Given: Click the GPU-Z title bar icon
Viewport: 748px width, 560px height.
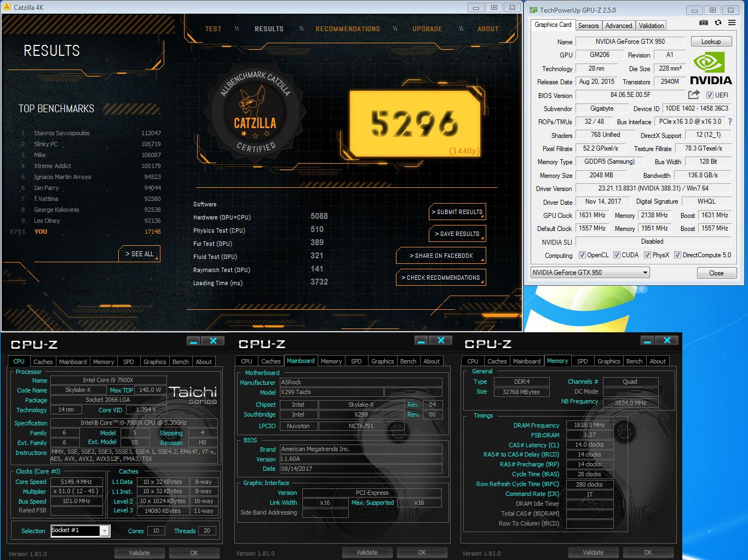Looking at the screenshot, I should coord(533,10).
